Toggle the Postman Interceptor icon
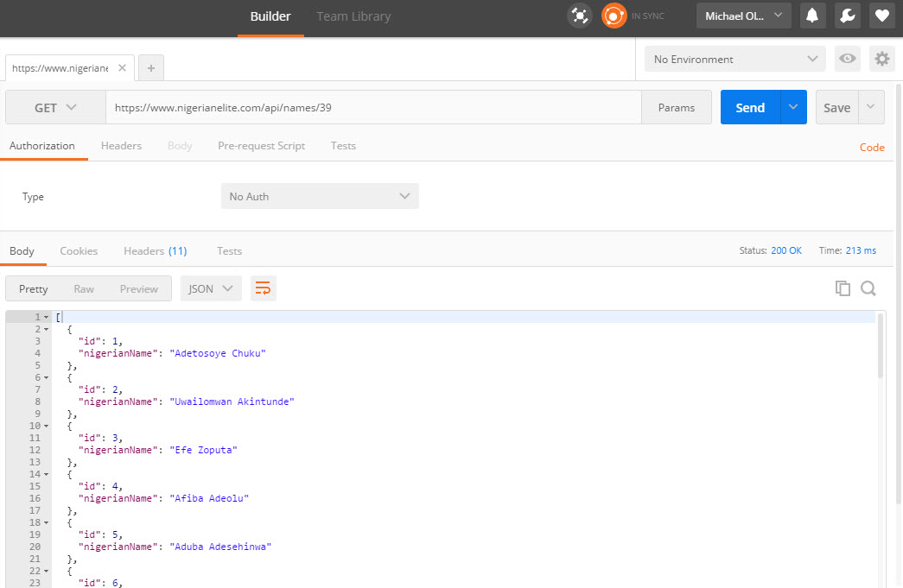Viewport: 903px width, 588px height. point(580,15)
